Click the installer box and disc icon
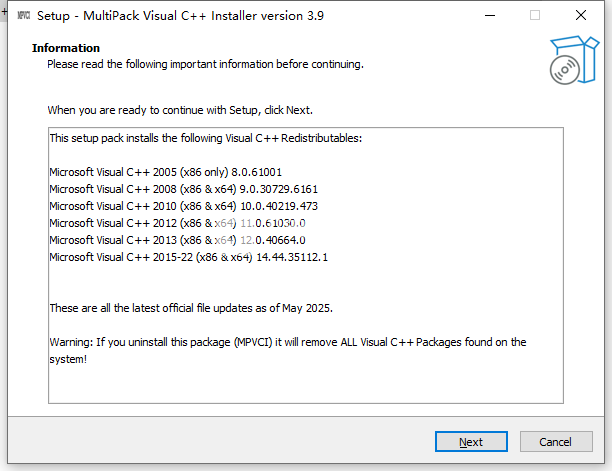The width and height of the screenshot is (612, 471). point(574,60)
